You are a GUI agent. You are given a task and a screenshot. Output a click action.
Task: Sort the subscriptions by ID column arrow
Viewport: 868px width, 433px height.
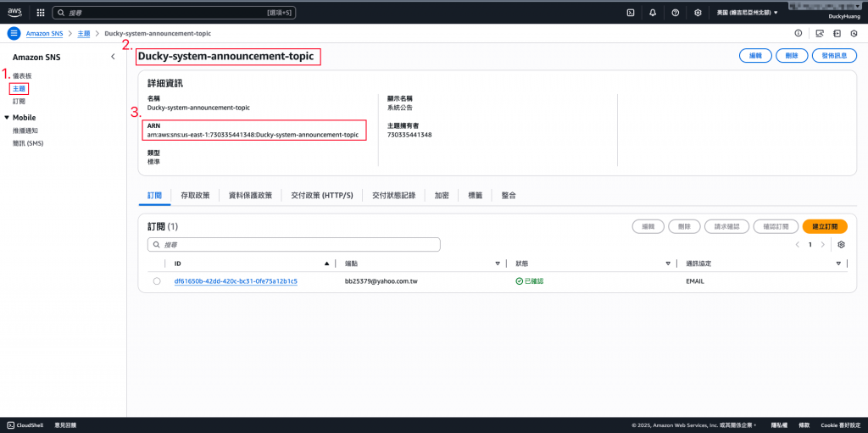326,264
